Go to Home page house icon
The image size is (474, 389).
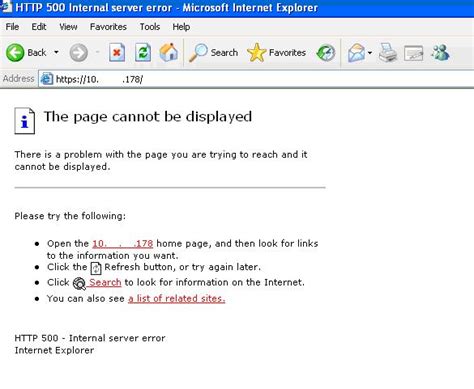(x=169, y=52)
